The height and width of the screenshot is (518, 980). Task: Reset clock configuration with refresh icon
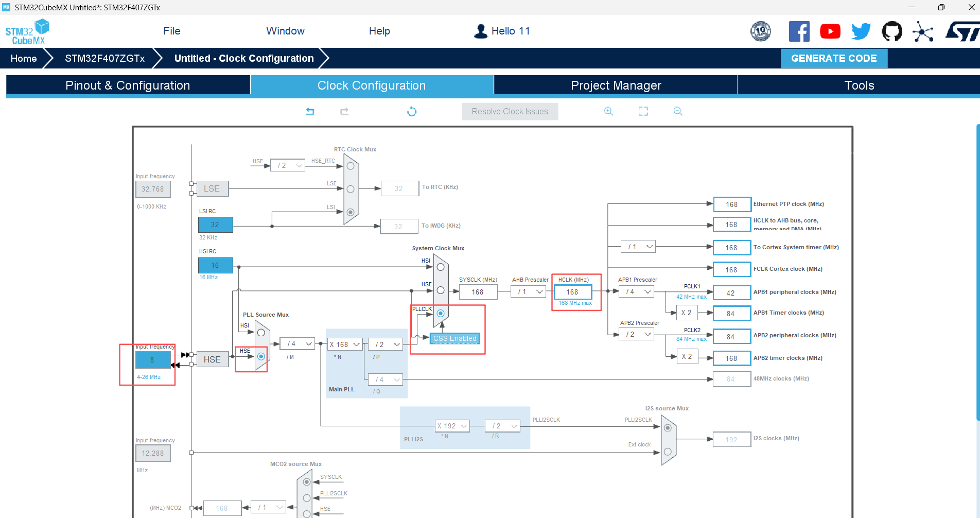412,111
